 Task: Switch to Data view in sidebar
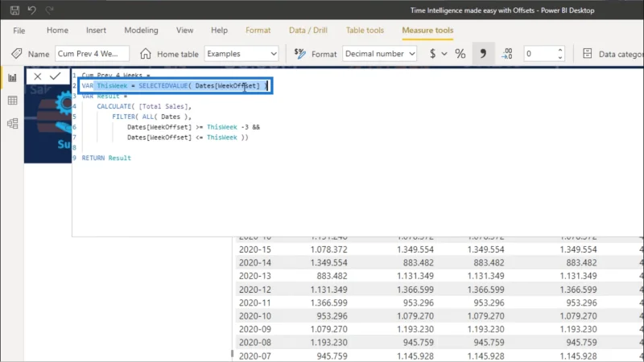pyautogui.click(x=12, y=101)
